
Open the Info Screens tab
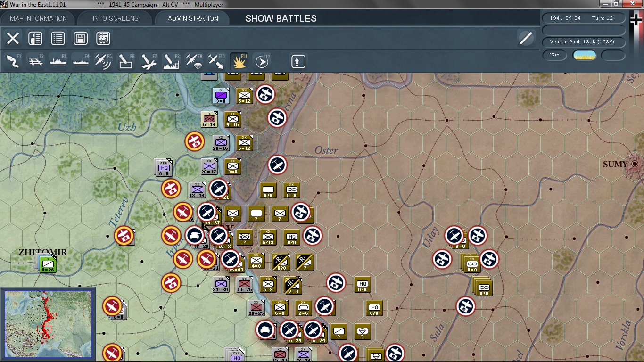(116, 18)
